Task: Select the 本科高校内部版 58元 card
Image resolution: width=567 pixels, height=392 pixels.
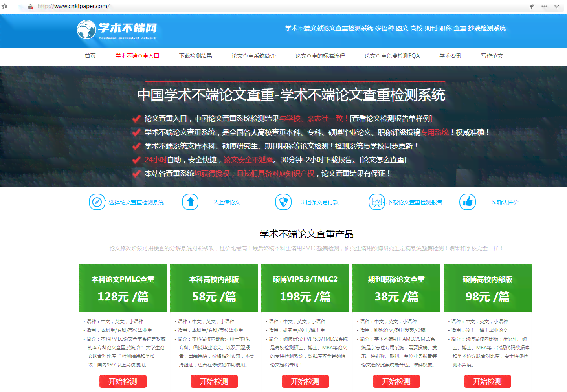Action: pyautogui.click(x=214, y=288)
